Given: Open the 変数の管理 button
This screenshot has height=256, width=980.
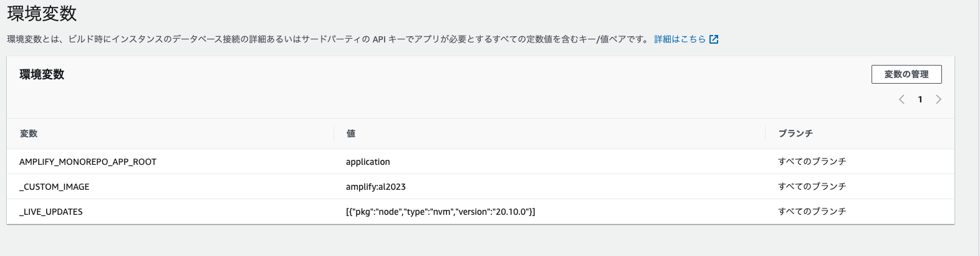Looking at the screenshot, I should click(x=906, y=74).
